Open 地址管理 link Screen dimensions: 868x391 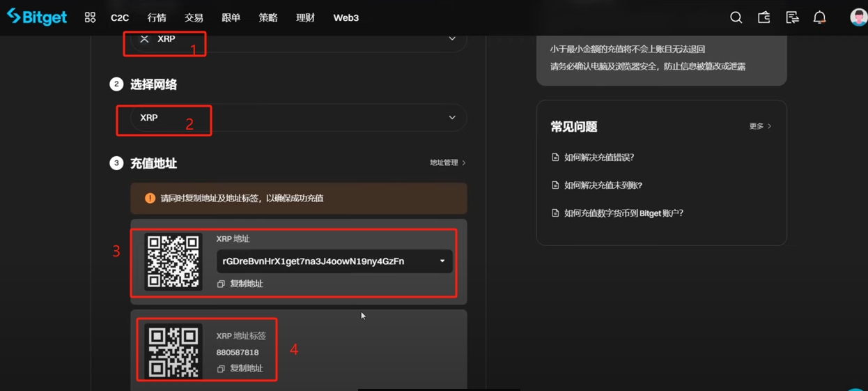coord(447,162)
